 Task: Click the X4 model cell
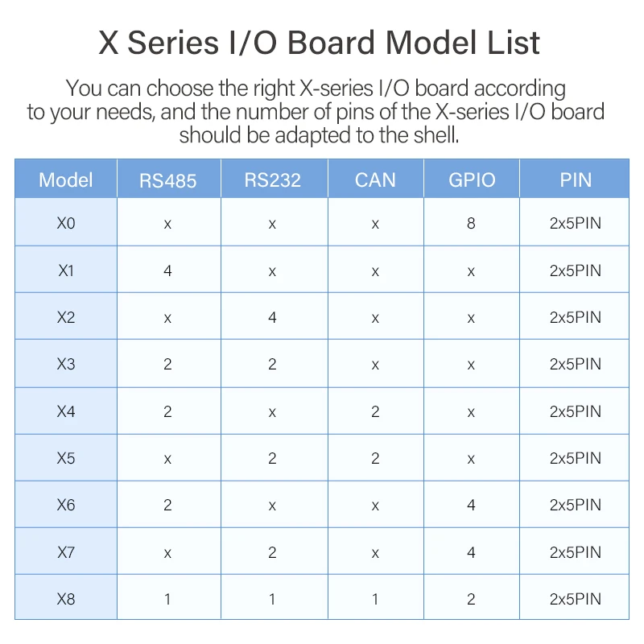66,411
